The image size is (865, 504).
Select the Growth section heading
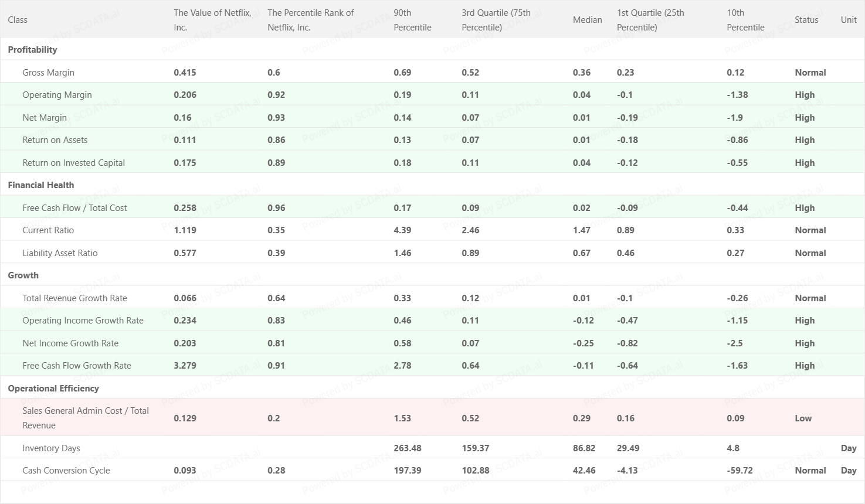point(23,275)
